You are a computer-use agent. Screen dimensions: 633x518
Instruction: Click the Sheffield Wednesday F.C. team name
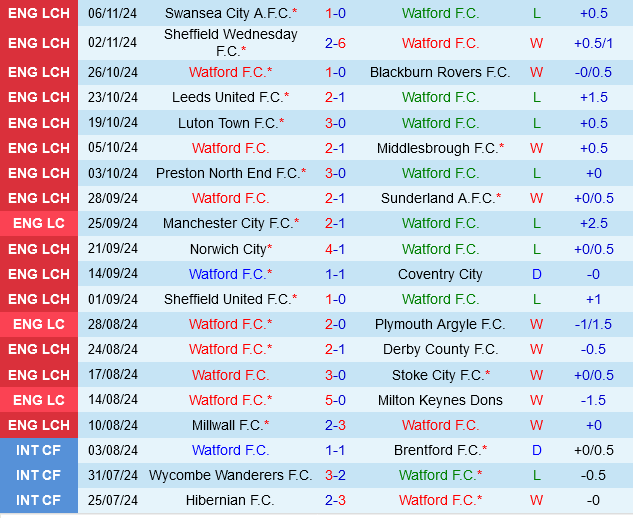(x=230, y=42)
